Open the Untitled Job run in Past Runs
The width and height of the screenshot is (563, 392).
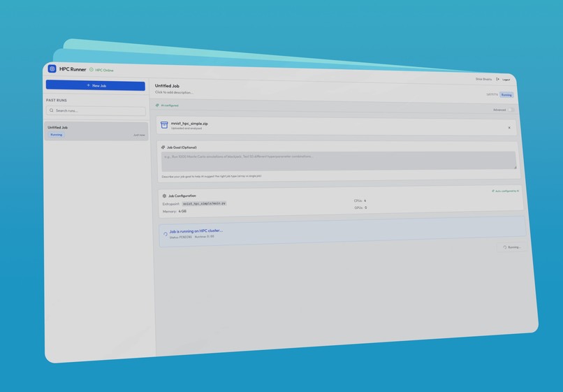click(x=96, y=131)
